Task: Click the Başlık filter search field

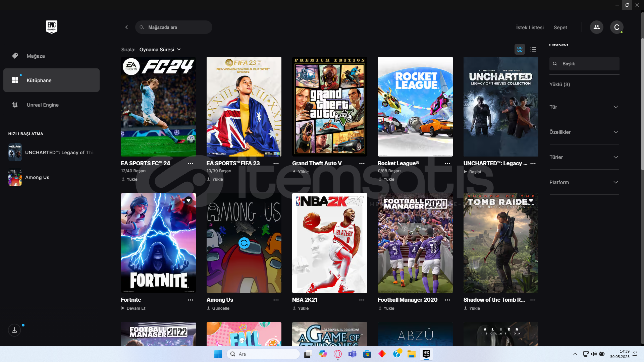Action: click(x=584, y=64)
